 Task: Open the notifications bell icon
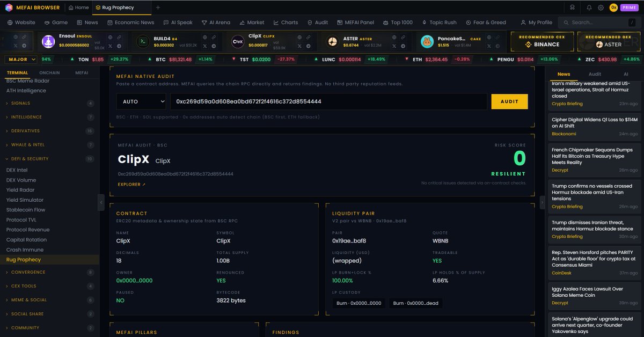[x=589, y=8]
